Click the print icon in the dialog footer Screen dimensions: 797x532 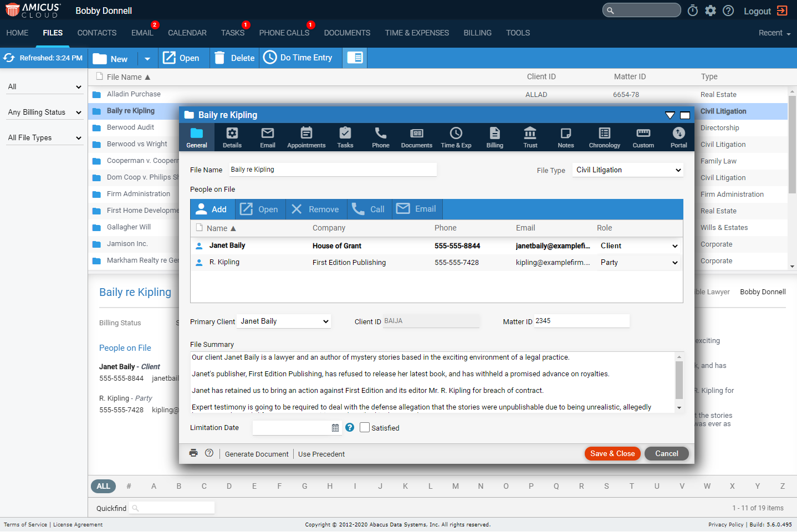(x=193, y=453)
